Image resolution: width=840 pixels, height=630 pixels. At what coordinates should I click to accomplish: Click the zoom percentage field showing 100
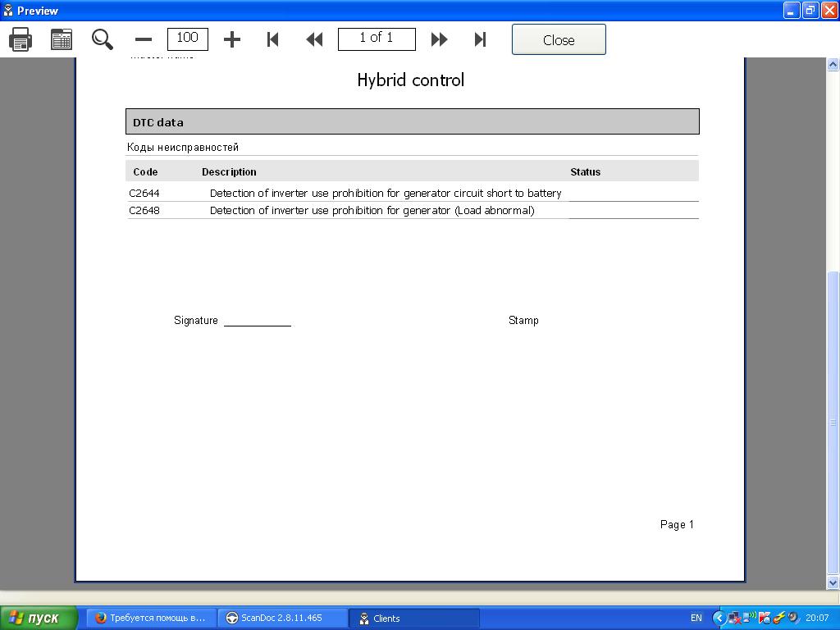point(188,39)
